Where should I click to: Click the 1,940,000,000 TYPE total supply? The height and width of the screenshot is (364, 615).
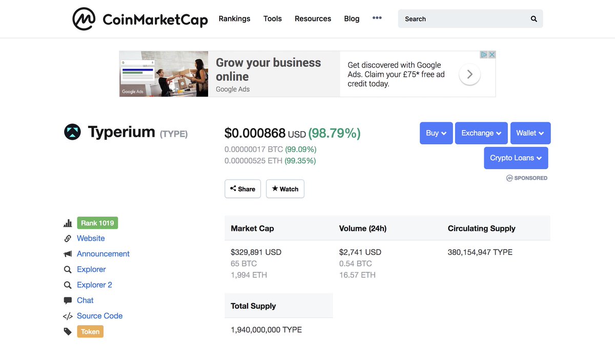click(x=266, y=330)
